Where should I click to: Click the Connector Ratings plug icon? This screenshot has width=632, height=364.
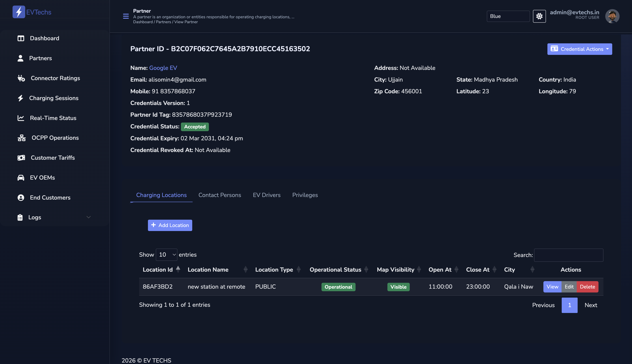coord(21,78)
